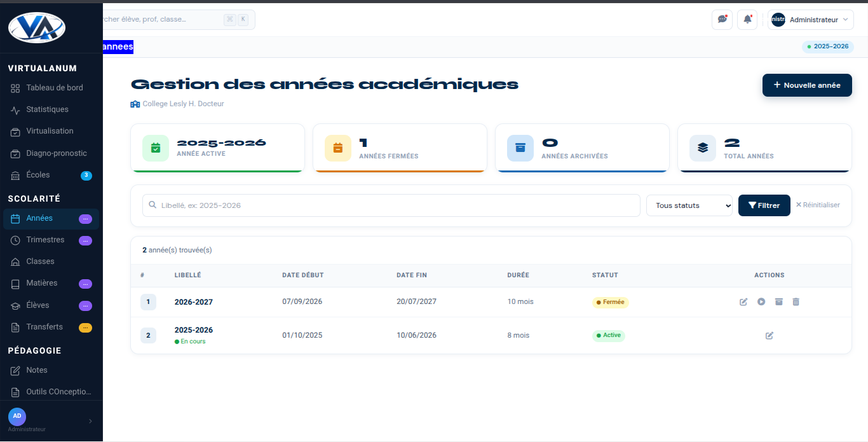Apply filters with Filtrer button
This screenshot has height=442, width=868.
764,205
